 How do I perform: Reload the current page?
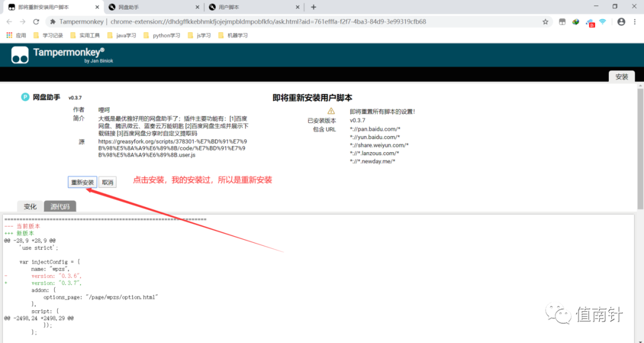(36, 21)
